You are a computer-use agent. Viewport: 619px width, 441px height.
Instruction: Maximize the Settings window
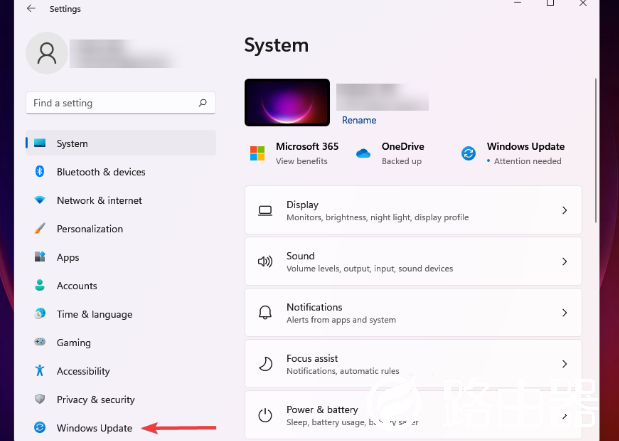(550, 3)
